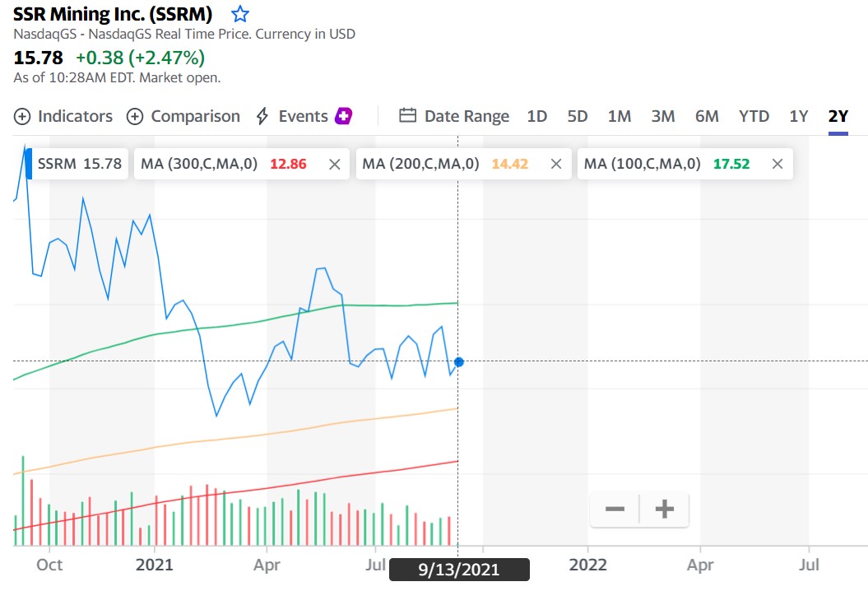Image resolution: width=868 pixels, height=605 pixels.
Task: Switch chart to 3M range
Action: 663,116
